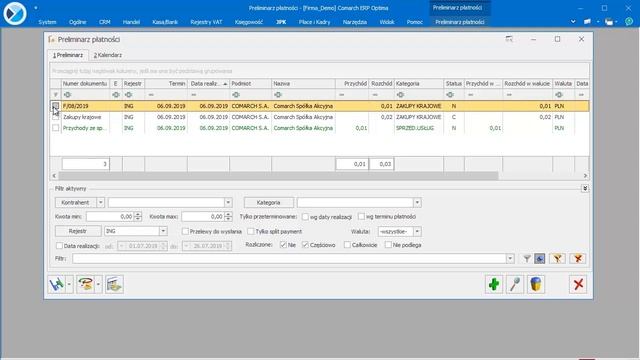Uncheck Rozliczone Częściowo checkbox
The height and width of the screenshot is (360, 640).
pos(305,245)
